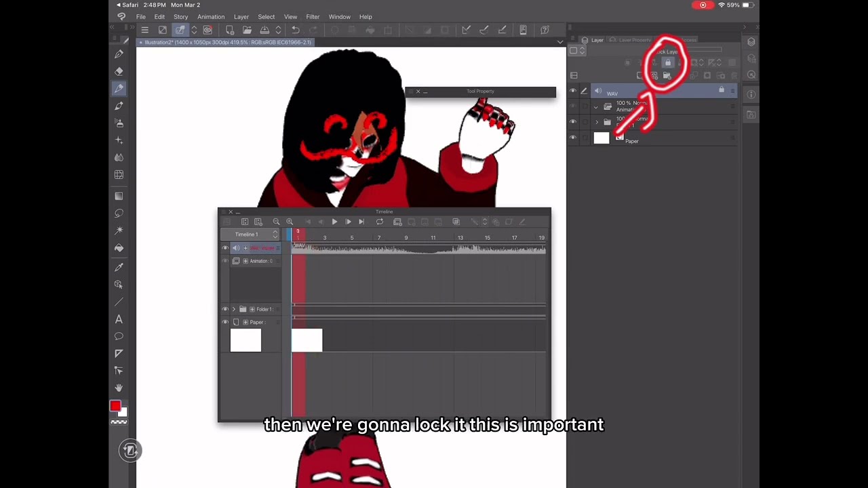The height and width of the screenshot is (488, 868).
Task: Collapse the Animation folder in Layer panel
Action: [x=596, y=107]
